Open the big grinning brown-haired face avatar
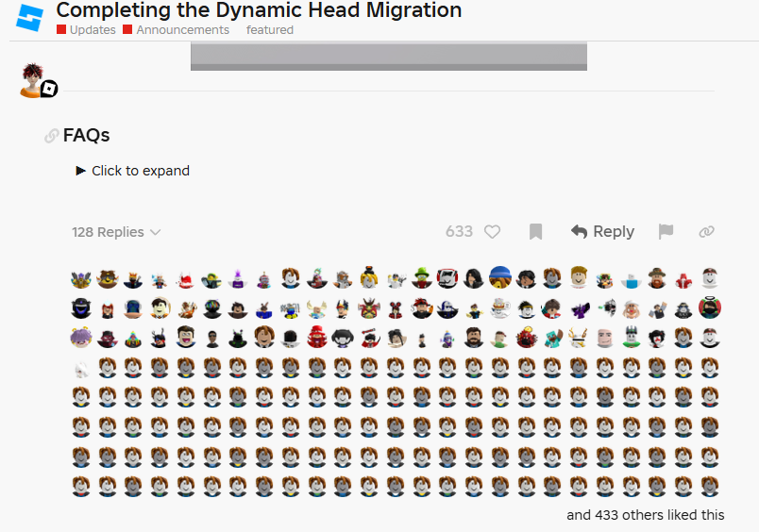759x532 pixels. (185, 337)
